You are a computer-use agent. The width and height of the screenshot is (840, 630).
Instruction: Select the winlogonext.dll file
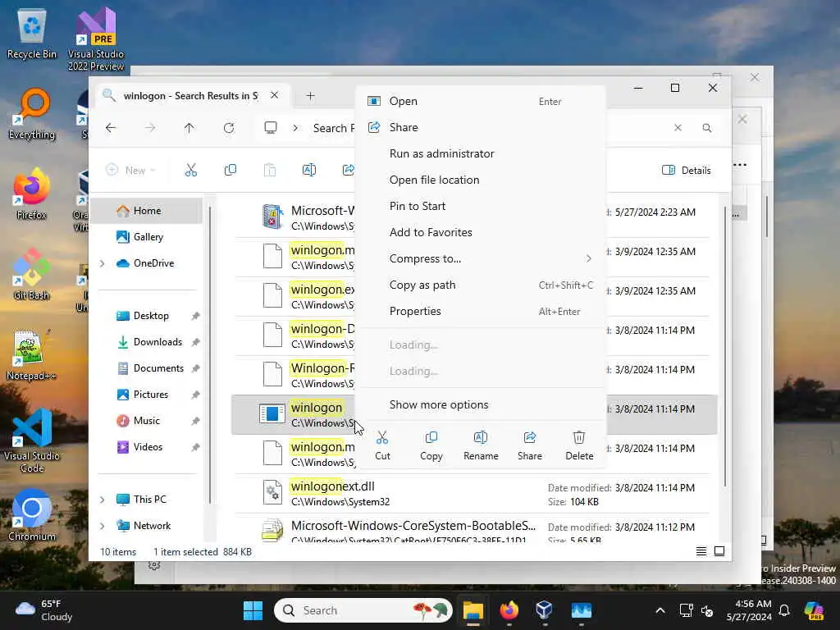474,493
